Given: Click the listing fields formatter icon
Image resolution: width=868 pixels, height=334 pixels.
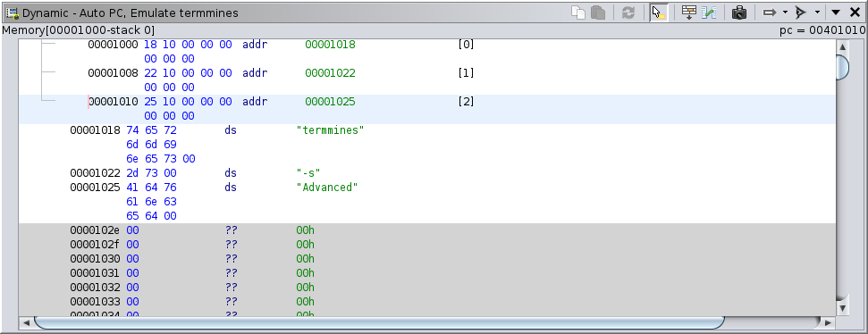Looking at the screenshot, I should point(689,13).
